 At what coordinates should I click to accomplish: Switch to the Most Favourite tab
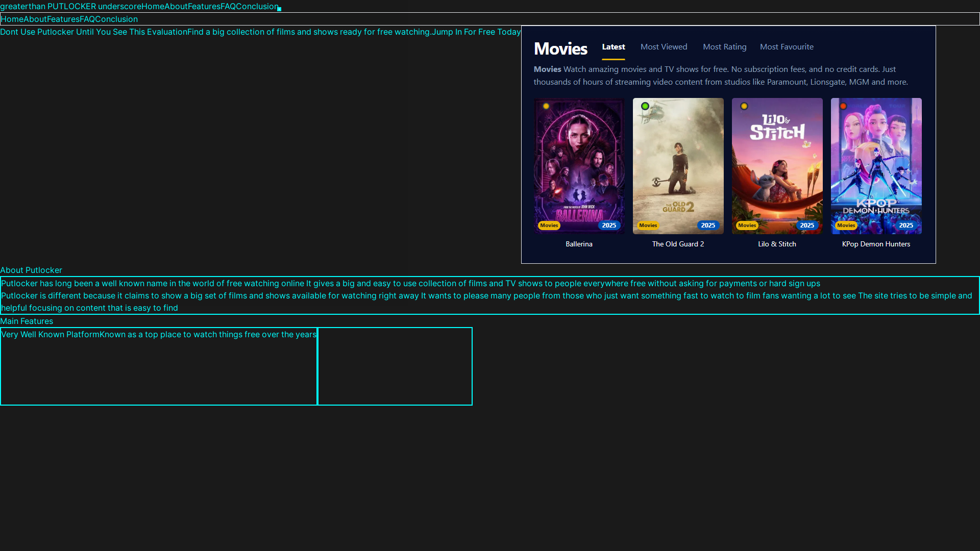tap(787, 47)
